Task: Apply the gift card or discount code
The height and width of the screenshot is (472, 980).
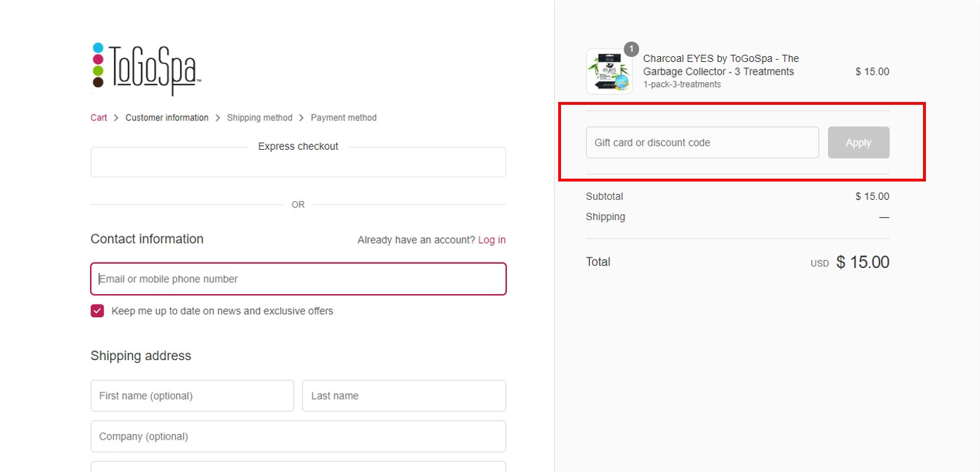Action: click(858, 143)
